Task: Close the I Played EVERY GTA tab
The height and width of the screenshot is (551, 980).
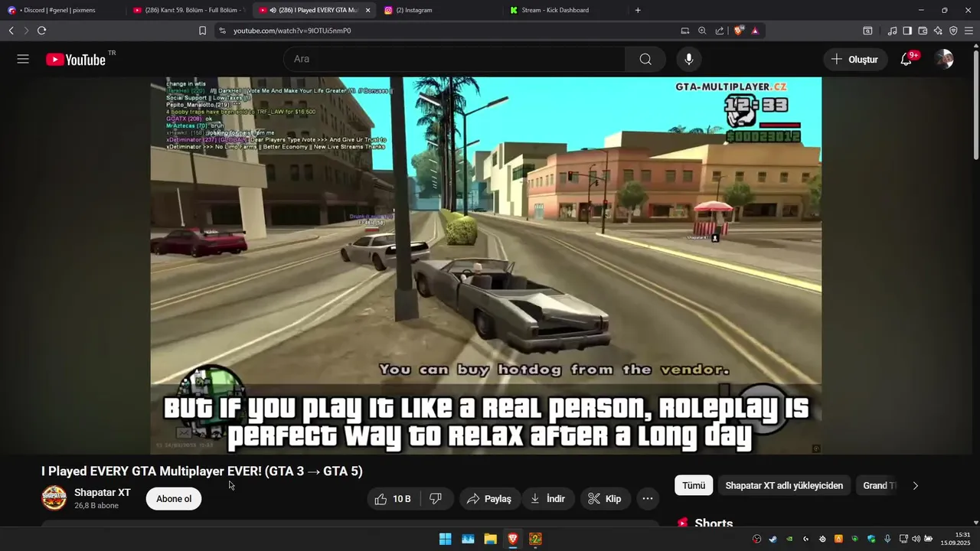Action: pyautogui.click(x=368, y=10)
